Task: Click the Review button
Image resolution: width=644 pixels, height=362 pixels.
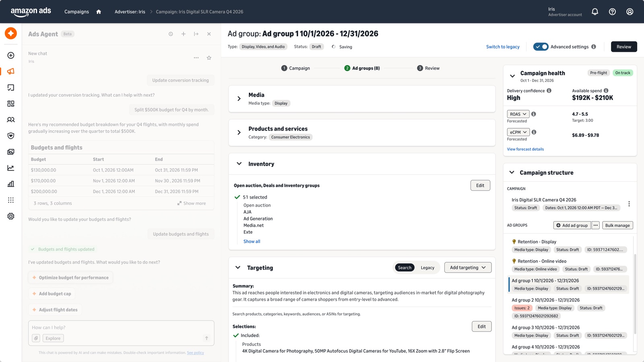Action: [x=624, y=47]
